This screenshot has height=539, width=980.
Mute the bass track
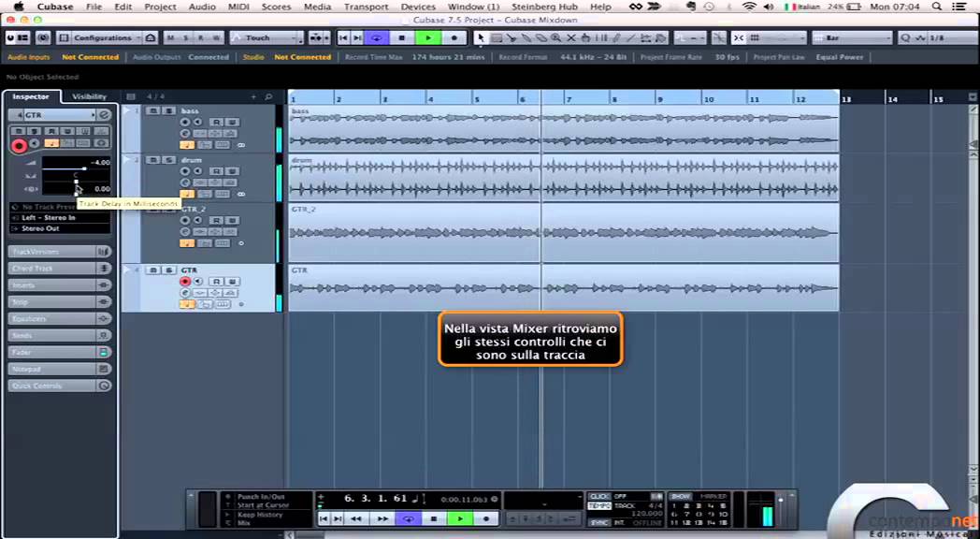153,111
